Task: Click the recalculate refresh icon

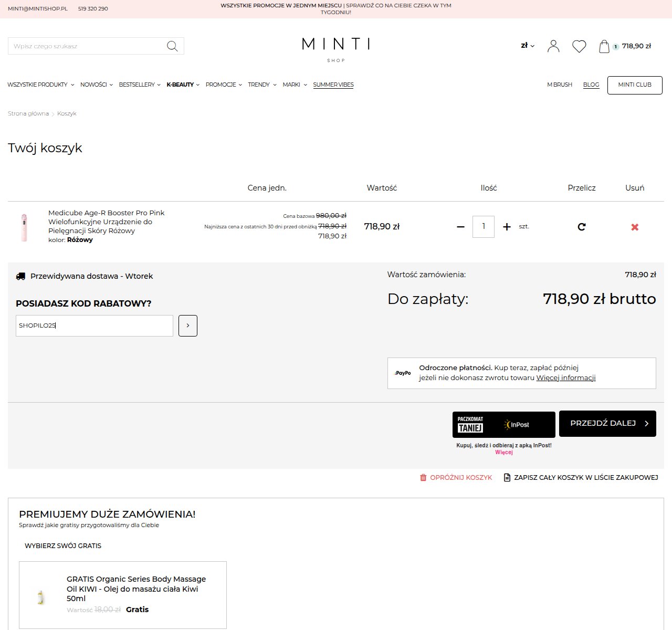Action: point(582,227)
